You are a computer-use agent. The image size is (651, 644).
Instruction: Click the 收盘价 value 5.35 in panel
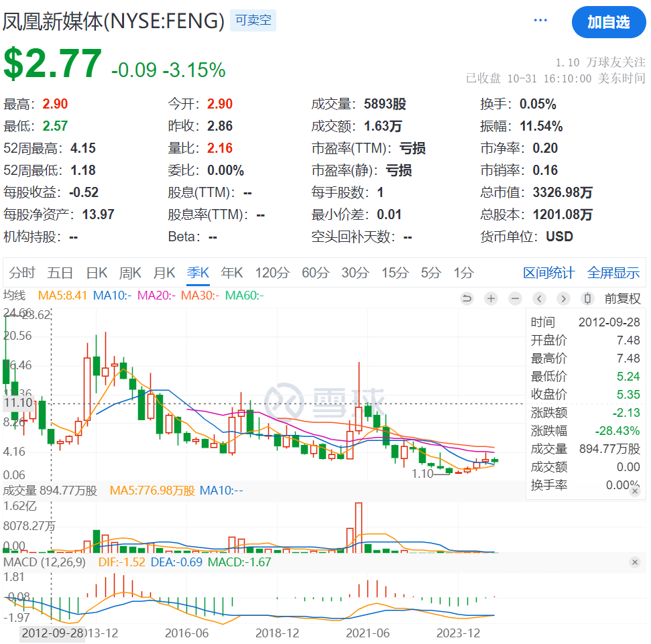[628, 394]
